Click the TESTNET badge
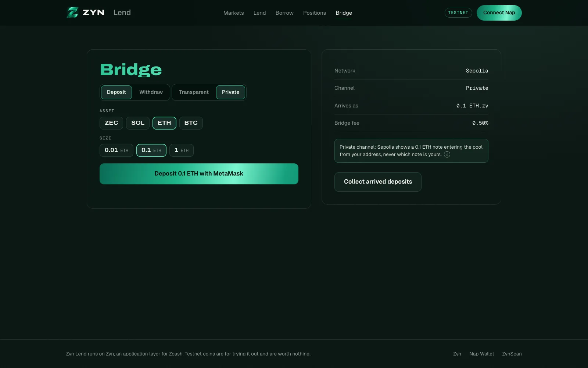 458,13
